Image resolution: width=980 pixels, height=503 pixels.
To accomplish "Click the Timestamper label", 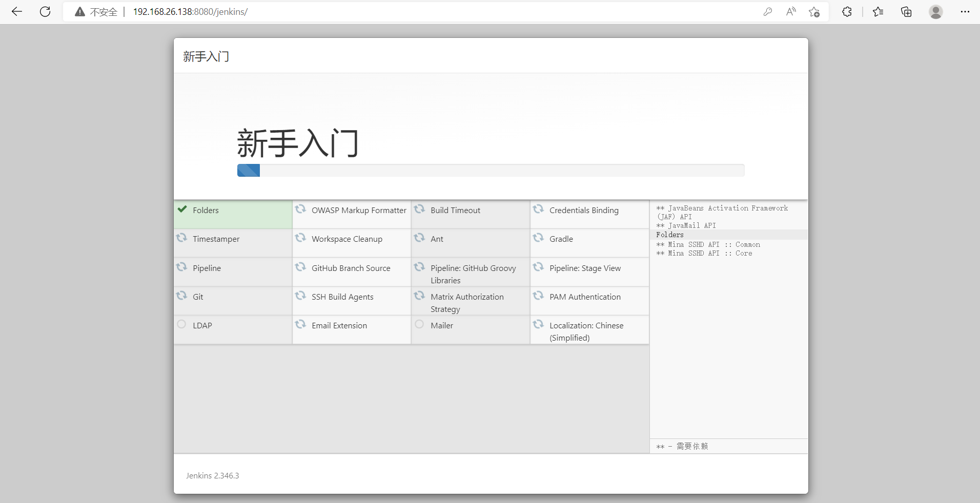I will [216, 239].
